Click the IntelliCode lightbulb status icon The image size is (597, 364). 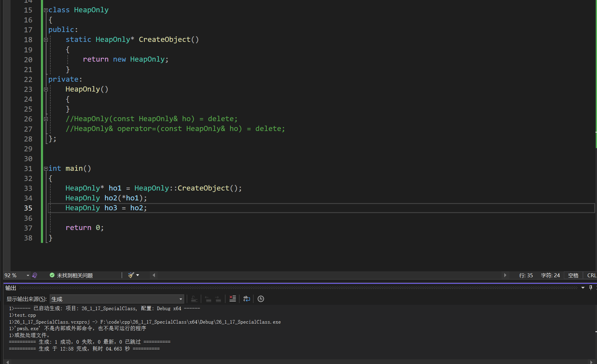[35, 275]
